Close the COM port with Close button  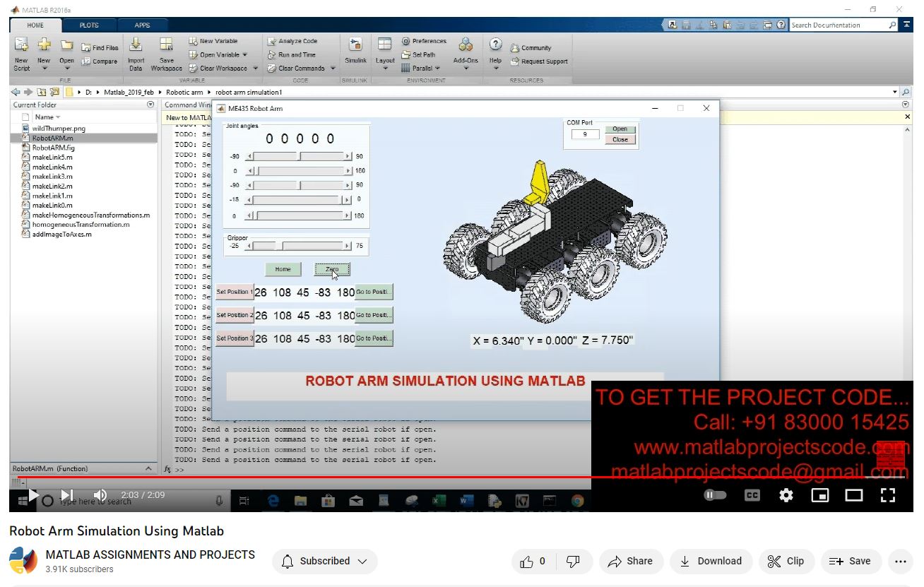tap(620, 140)
